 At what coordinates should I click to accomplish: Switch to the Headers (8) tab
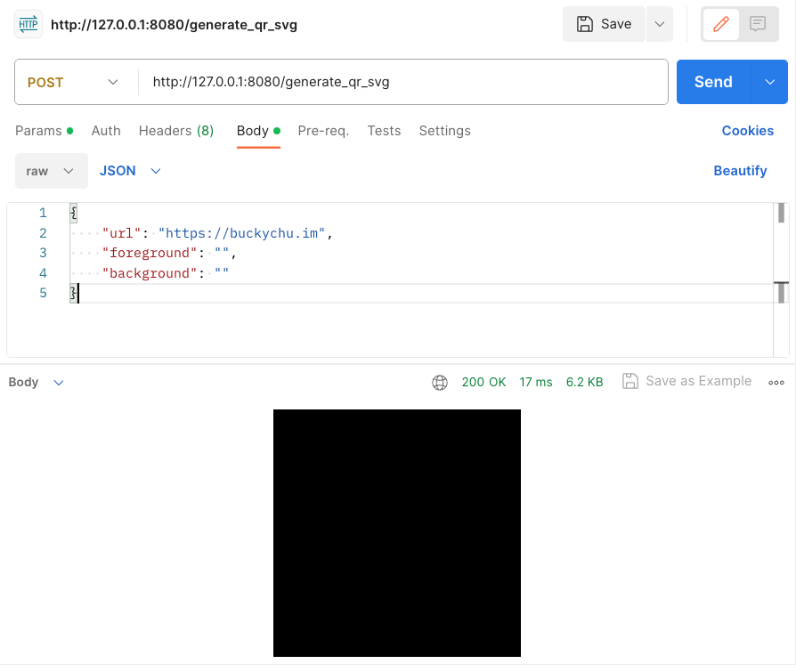(x=176, y=131)
